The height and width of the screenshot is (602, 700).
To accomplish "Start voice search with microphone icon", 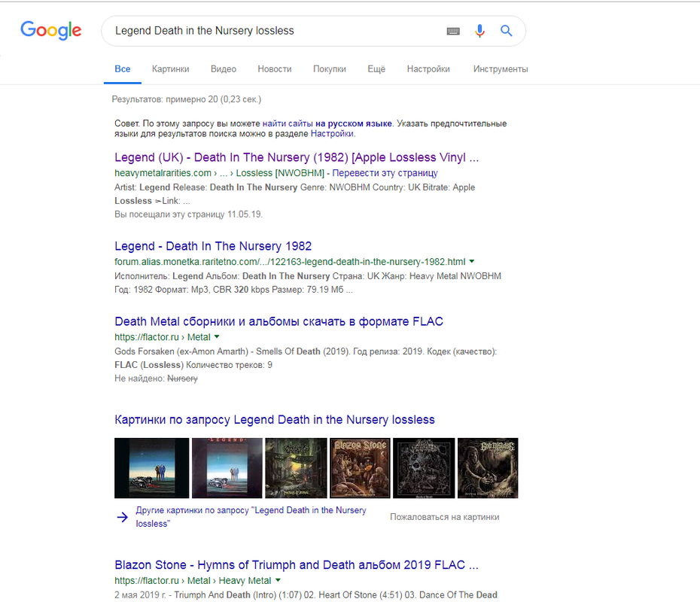I will [x=480, y=31].
